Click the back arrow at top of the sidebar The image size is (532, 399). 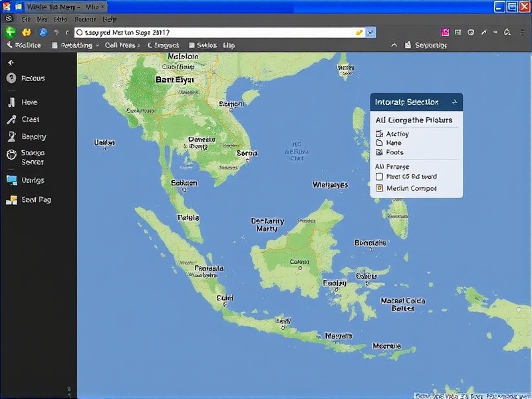pos(10,62)
